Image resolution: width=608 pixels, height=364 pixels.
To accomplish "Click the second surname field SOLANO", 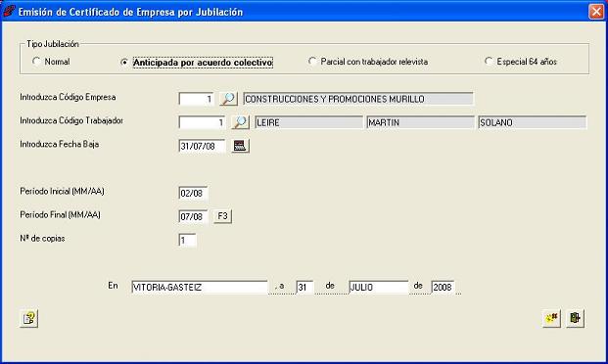I will click(x=532, y=122).
